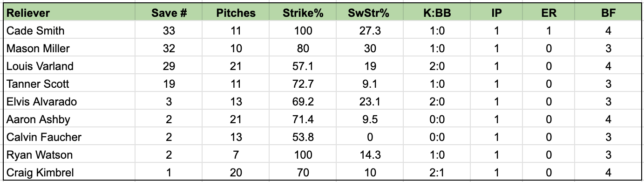644x182 pixels.
Task: Click the Calvin Faucher cell
Action: click(69, 137)
